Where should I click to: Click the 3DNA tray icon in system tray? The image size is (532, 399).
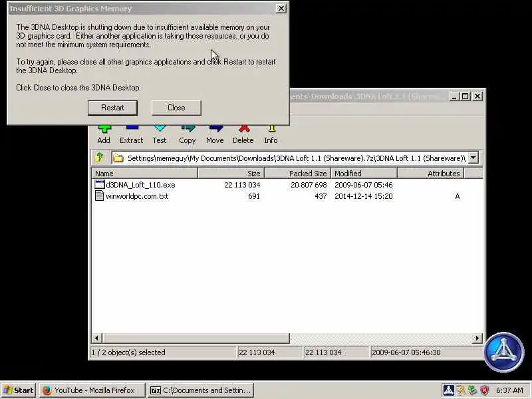click(x=448, y=390)
